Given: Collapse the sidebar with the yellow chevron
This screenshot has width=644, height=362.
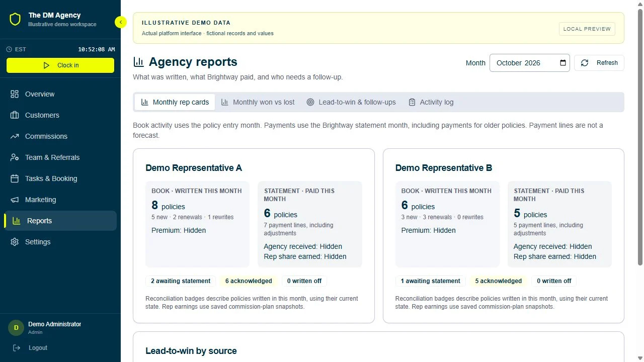Looking at the screenshot, I should click(x=121, y=22).
